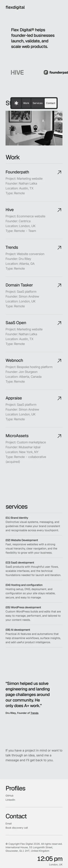Screen dimensions: 68x868
Task: Click the flexdigital site logo text
Action: tap(15, 7)
